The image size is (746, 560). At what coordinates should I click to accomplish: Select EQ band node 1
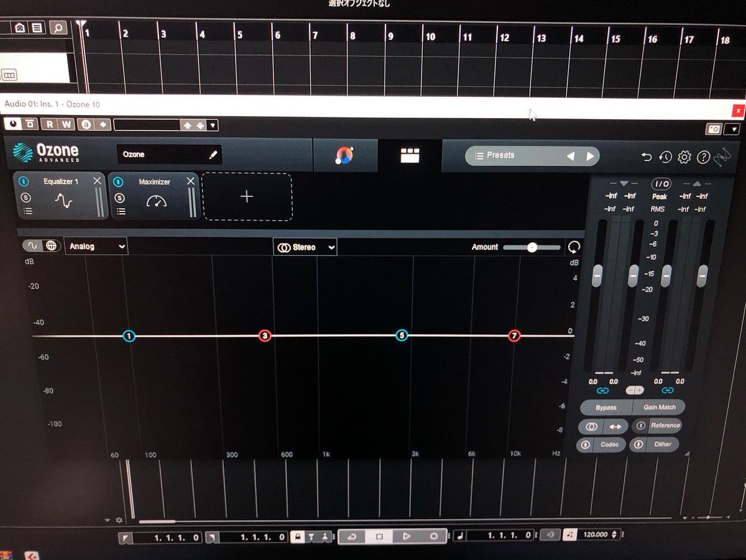[x=129, y=336]
